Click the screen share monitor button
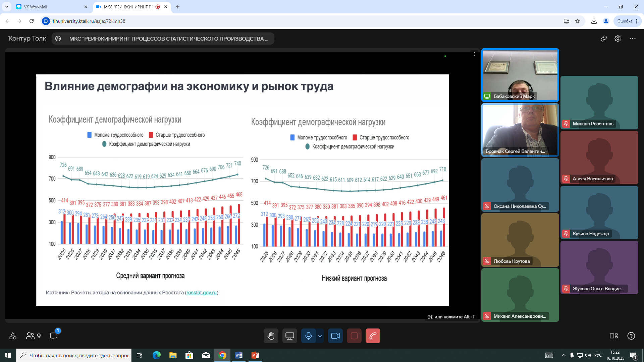 pyautogui.click(x=289, y=336)
